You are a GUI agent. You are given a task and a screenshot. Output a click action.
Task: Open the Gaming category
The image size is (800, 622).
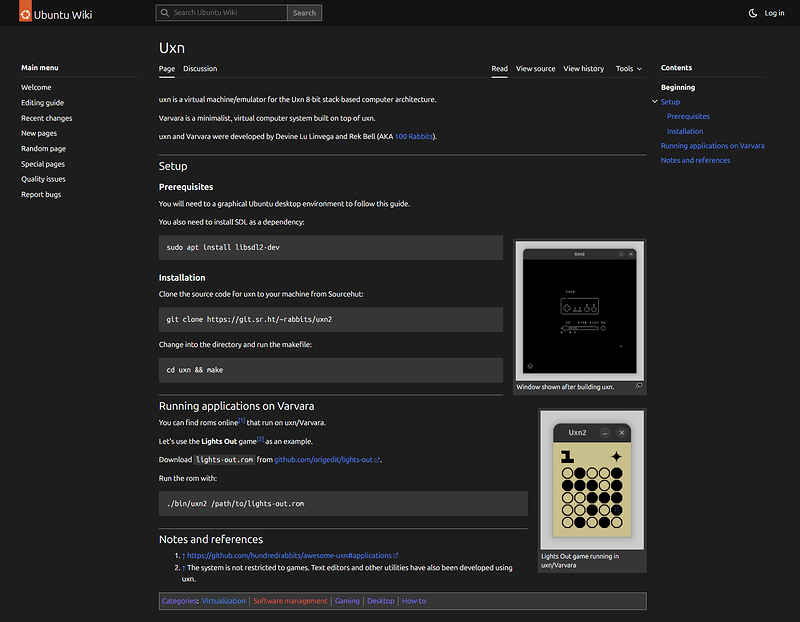click(x=347, y=601)
